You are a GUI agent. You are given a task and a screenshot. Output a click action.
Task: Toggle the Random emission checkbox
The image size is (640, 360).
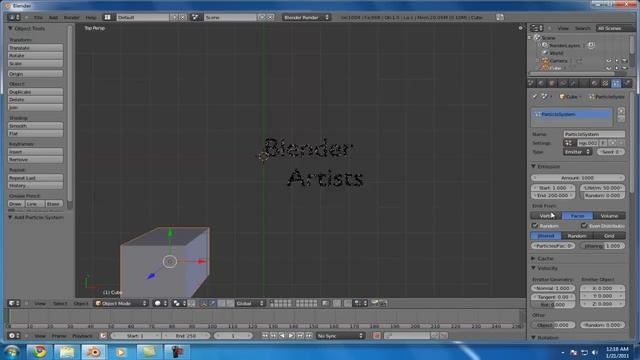pos(535,225)
